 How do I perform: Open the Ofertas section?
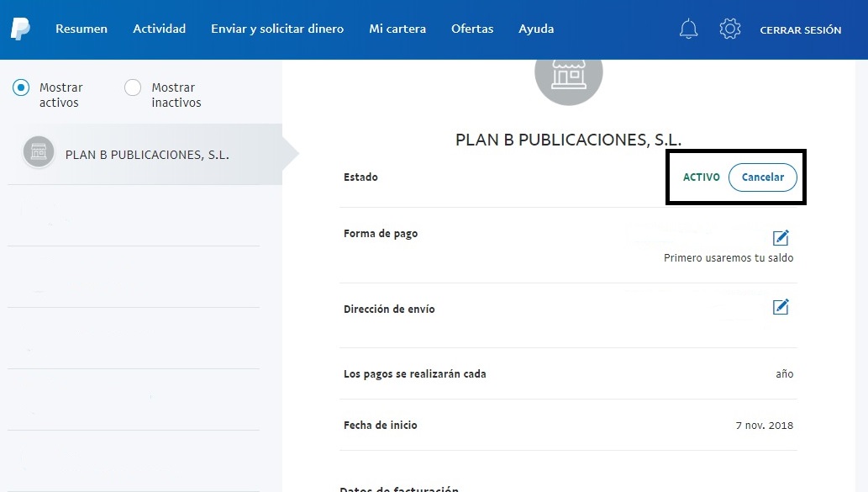[472, 29]
